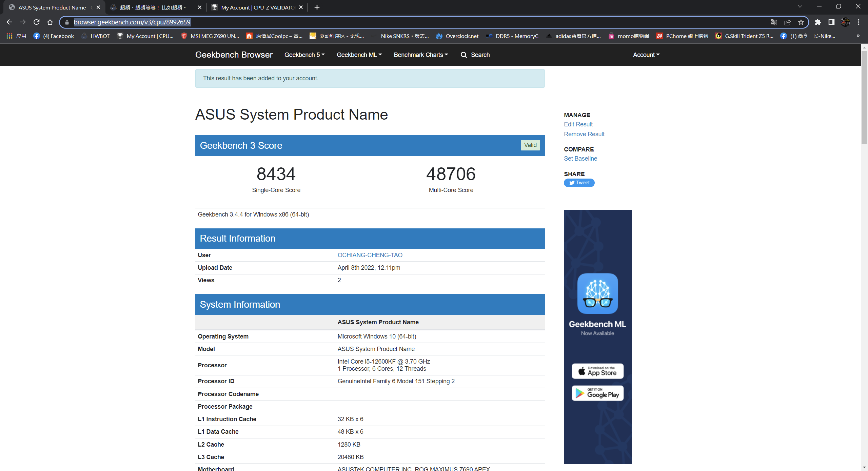Download Geekbench ML on App Store
868x471 pixels.
[597, 371]
